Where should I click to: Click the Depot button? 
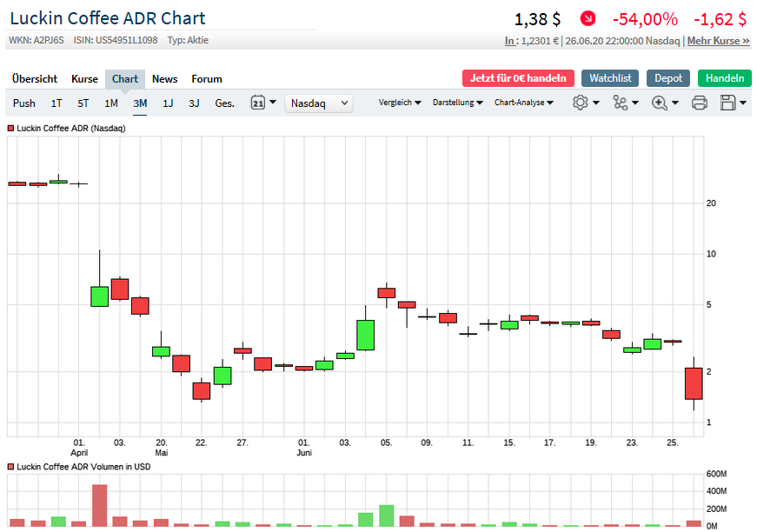tap(668, 78)
